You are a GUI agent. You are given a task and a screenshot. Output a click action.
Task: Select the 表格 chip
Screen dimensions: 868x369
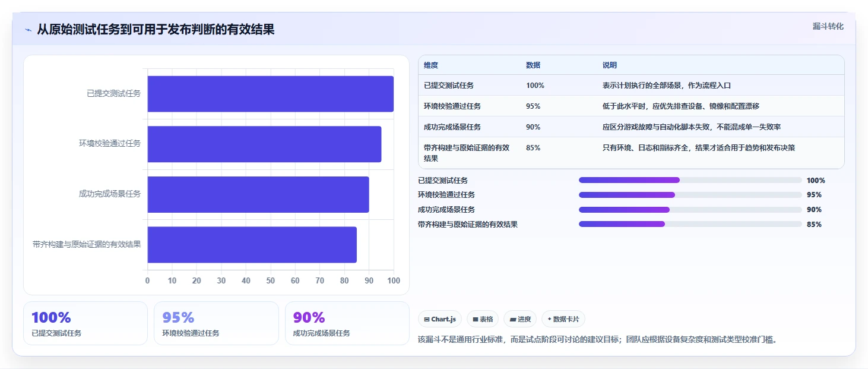tap(483, 319)
